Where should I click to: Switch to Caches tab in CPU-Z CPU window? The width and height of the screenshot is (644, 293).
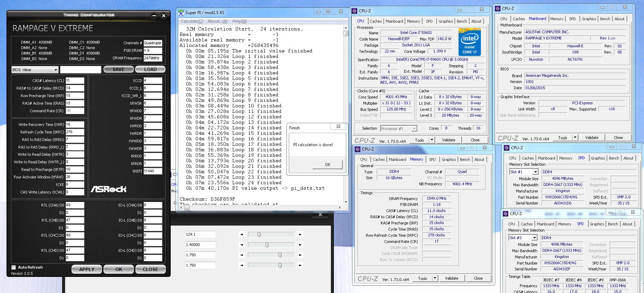(x=375, y=21)
